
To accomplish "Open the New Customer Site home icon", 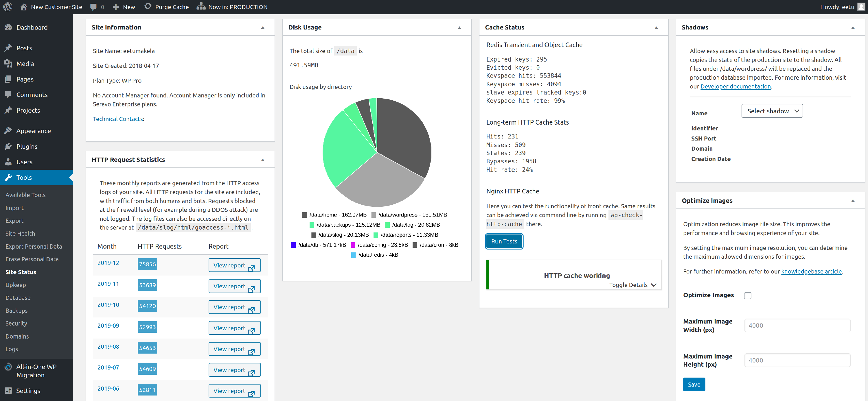I will 24,7.
